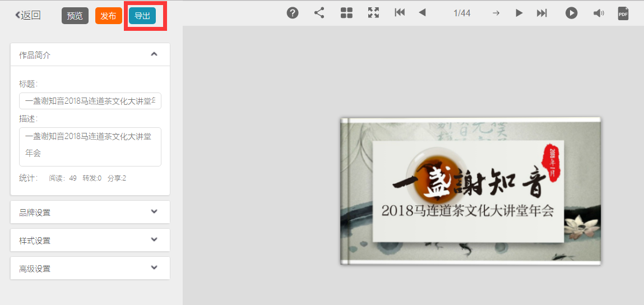Click the 阅读: 49 statistic
This screenshot has height=305, width=644.
coord(62,178)
